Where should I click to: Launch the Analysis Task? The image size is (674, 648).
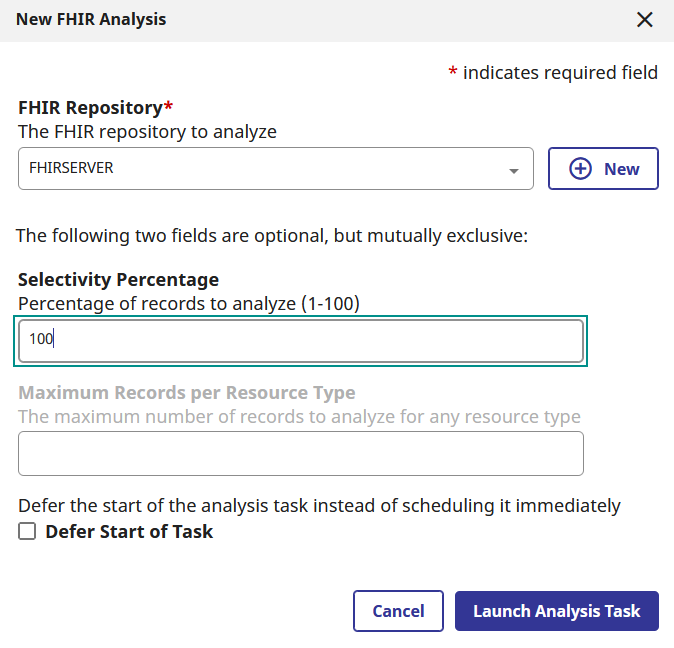[x=557, y=611]
